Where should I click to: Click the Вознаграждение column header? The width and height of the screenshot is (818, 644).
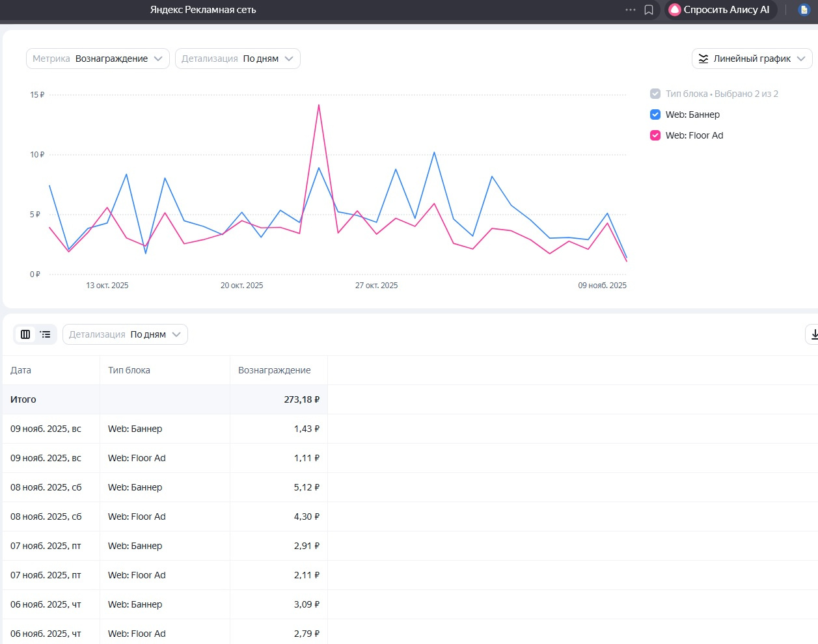pyautogui.click(x=274, y=370)
